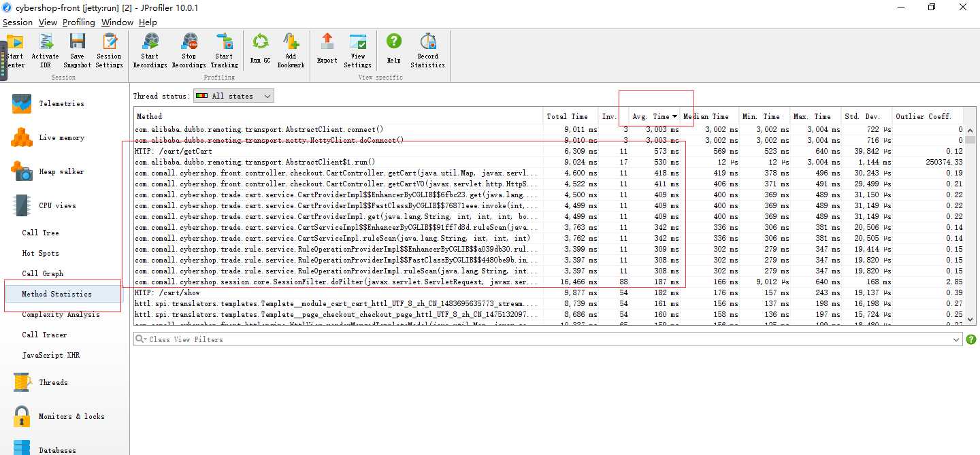The height and width of the screenshot is (455, 980).
Task: Open the Window menu
Action: coord(117,22)
